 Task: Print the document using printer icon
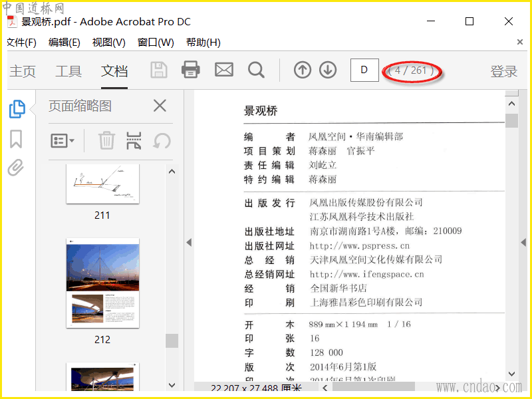[191, 70]
